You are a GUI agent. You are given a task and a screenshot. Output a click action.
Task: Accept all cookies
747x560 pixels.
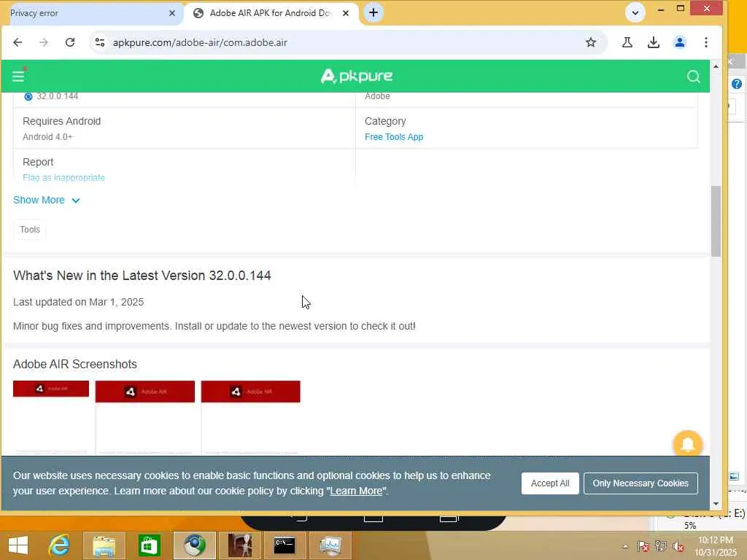[x=550, y=483]
